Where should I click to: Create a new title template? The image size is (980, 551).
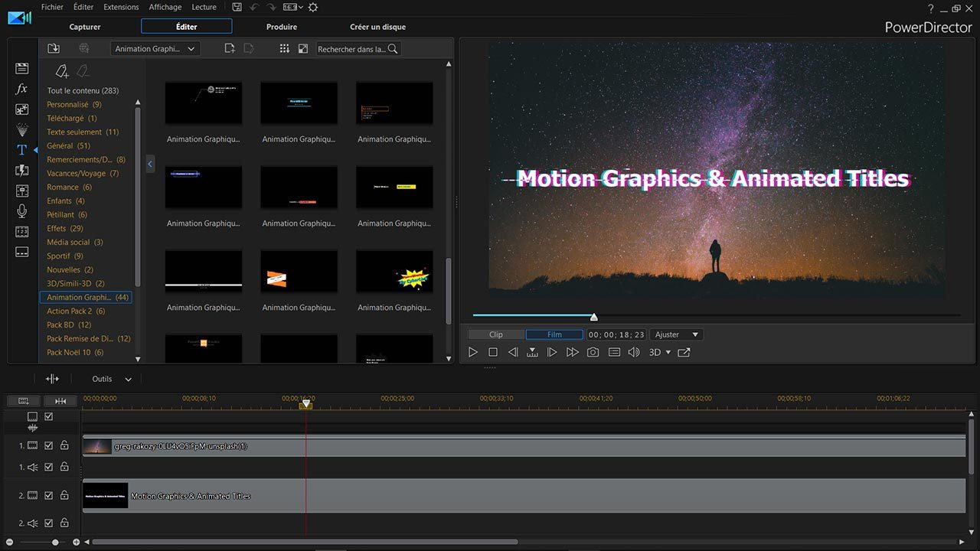tap(230, 48)
